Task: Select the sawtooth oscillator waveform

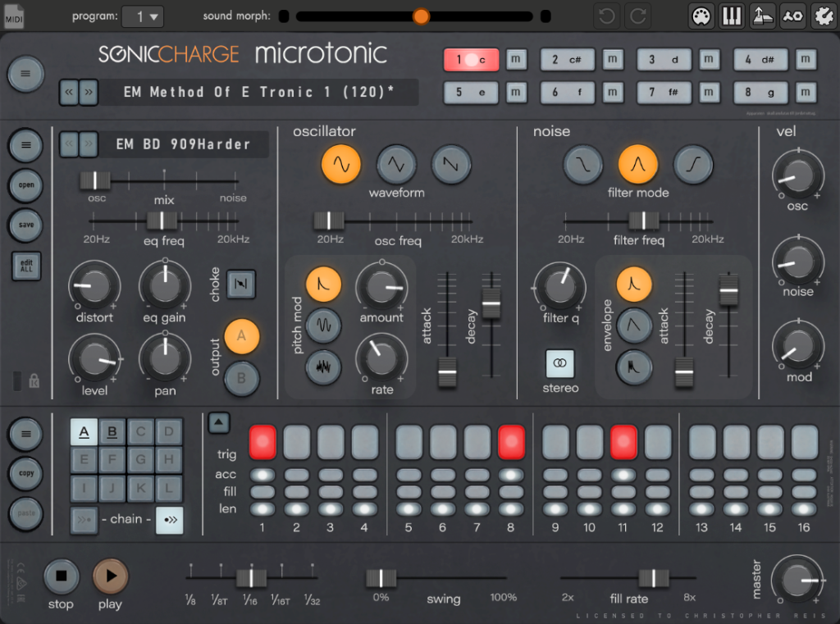Action: coord(451,165)
